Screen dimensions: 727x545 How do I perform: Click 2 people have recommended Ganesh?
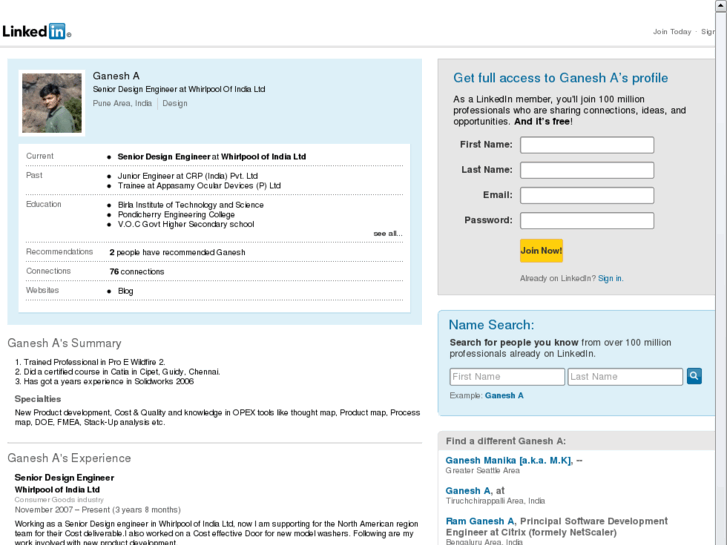tap(177, 252)
